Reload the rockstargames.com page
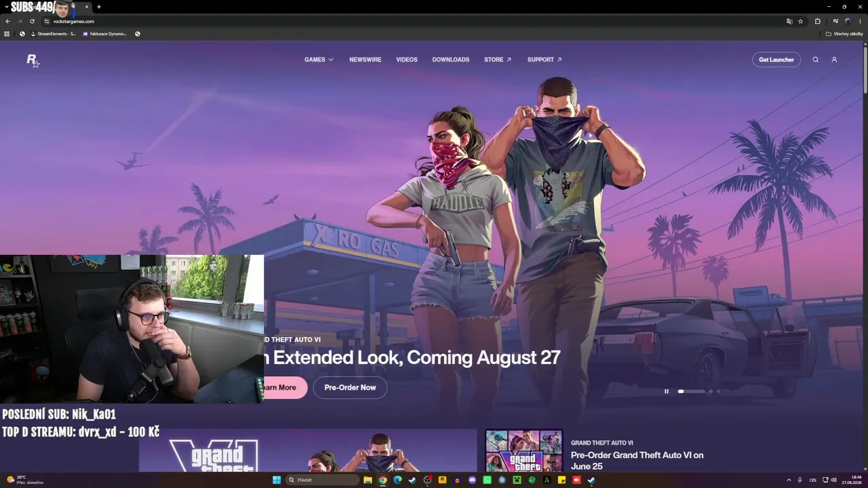The height and width of the screenshot is (488, 868). point(32,21)
